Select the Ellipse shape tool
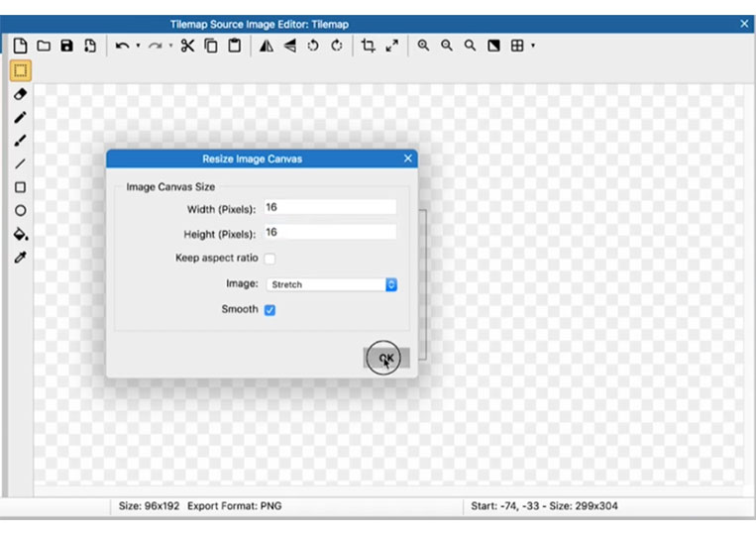Image resolution: width=756 pixels, height=536 pixels. 20,211
